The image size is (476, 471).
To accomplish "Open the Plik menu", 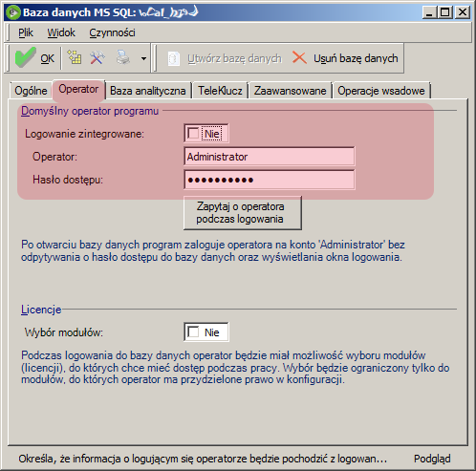I will pos(26,32).
